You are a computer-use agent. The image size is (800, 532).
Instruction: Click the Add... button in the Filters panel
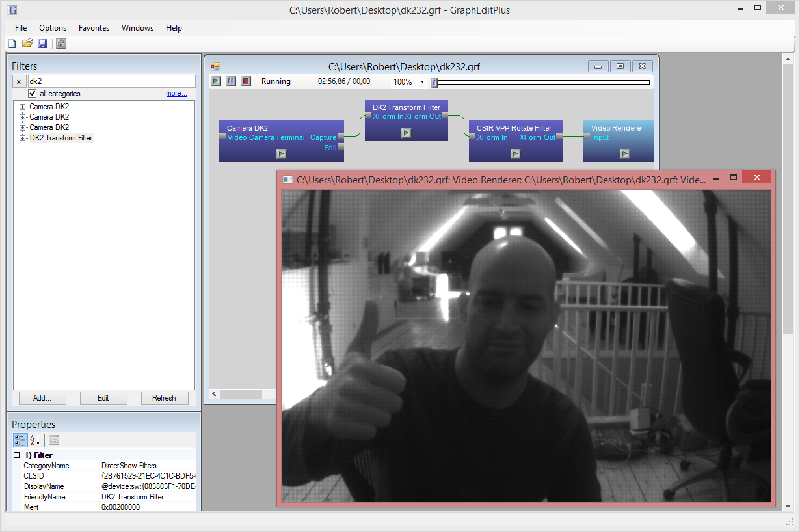coord(42,398)
